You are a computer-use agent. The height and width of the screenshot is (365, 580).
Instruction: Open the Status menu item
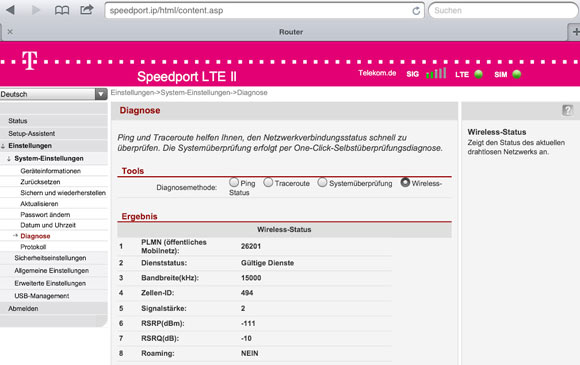pos(18,121)
